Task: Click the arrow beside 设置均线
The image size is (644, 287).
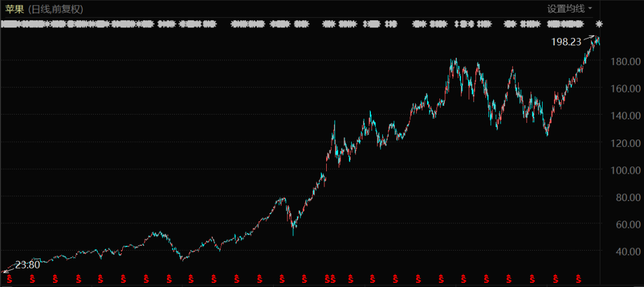Action: 590,8
